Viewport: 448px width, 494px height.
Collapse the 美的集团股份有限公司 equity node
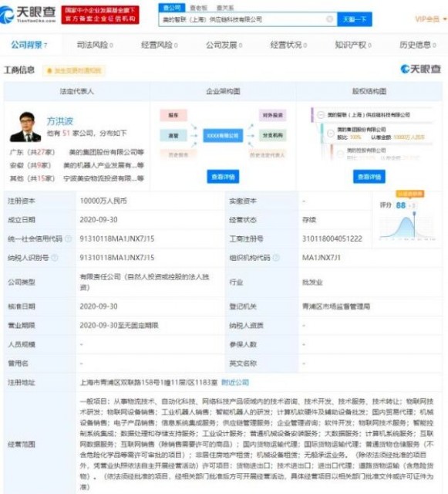tap(330, 134)
